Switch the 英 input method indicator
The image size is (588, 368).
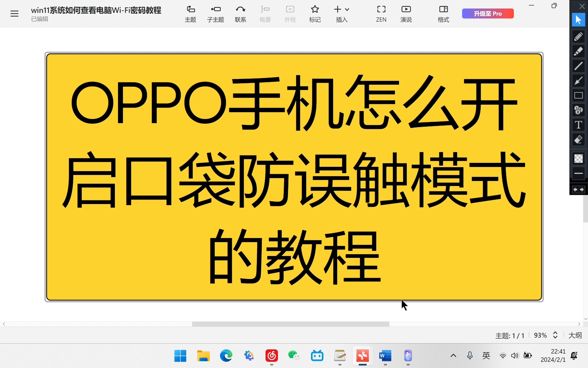(486, 356)
